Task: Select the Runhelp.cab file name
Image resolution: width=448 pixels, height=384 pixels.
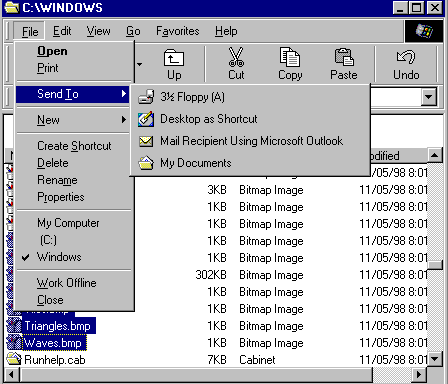Action: (55, 360)
